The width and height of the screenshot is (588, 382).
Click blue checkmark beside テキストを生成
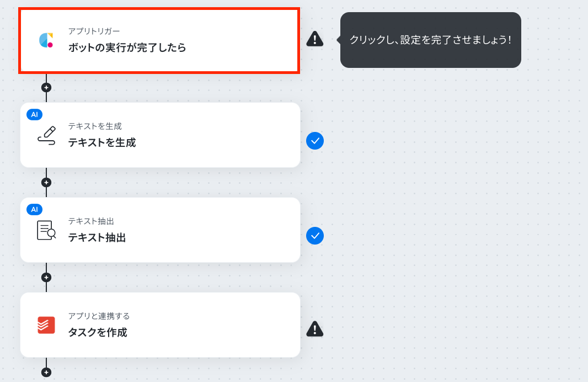pyautogui.click(x=315, y=141)
